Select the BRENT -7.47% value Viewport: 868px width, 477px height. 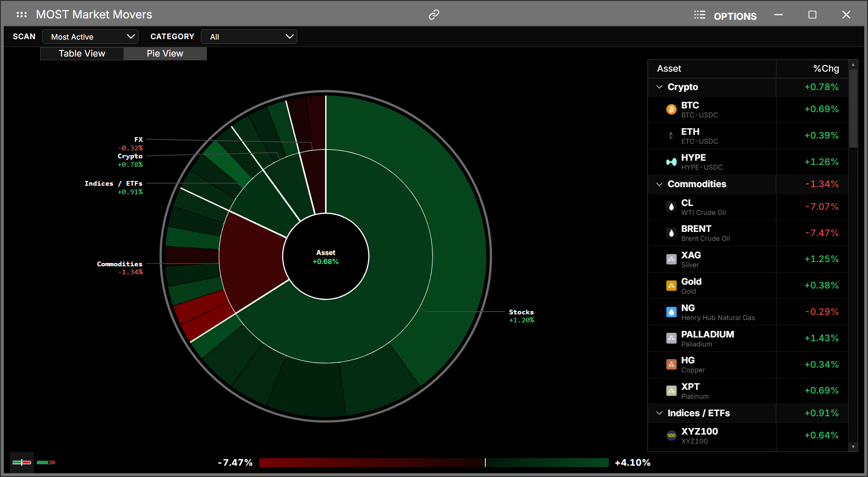tap(822, 233)
